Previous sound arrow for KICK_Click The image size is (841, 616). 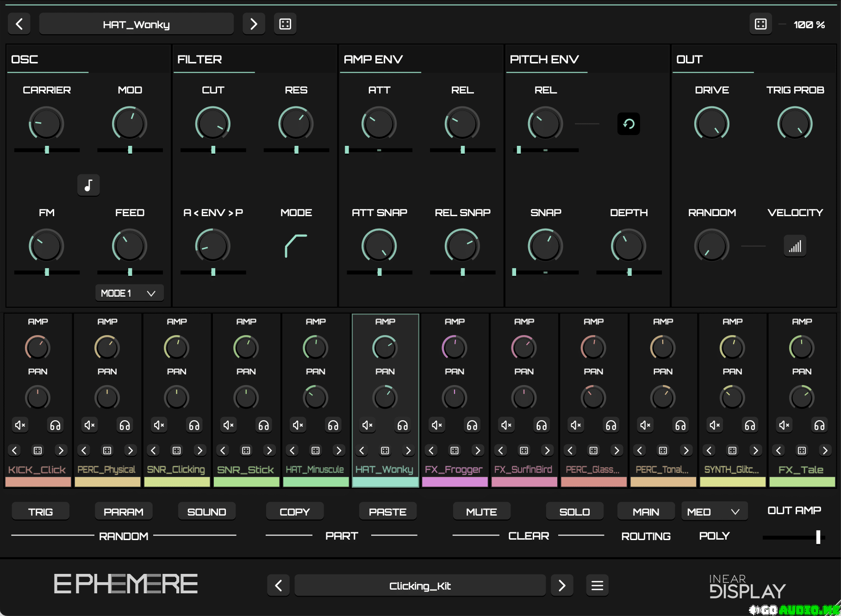tap(14, 450)
